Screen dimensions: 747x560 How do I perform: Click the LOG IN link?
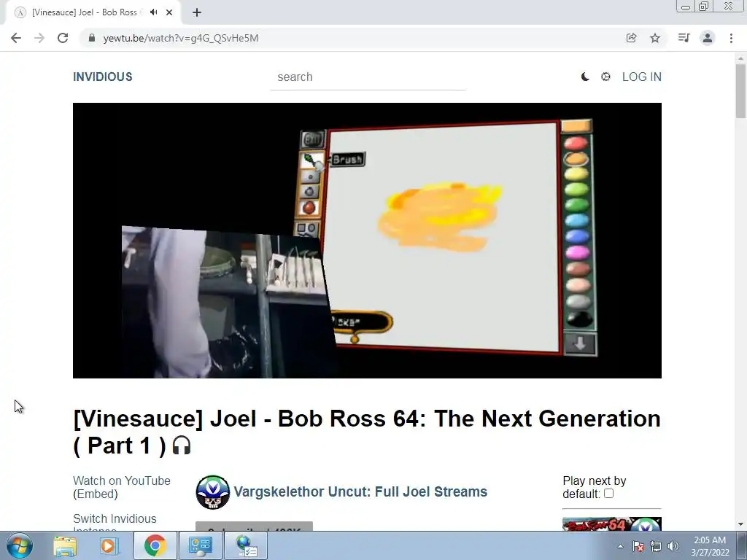point(642,77)
